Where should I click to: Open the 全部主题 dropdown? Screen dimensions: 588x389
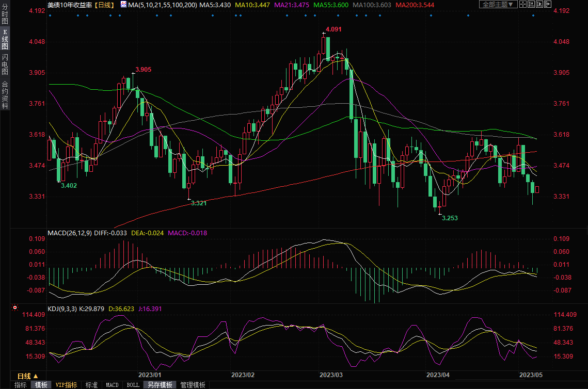tap(498, 5)
